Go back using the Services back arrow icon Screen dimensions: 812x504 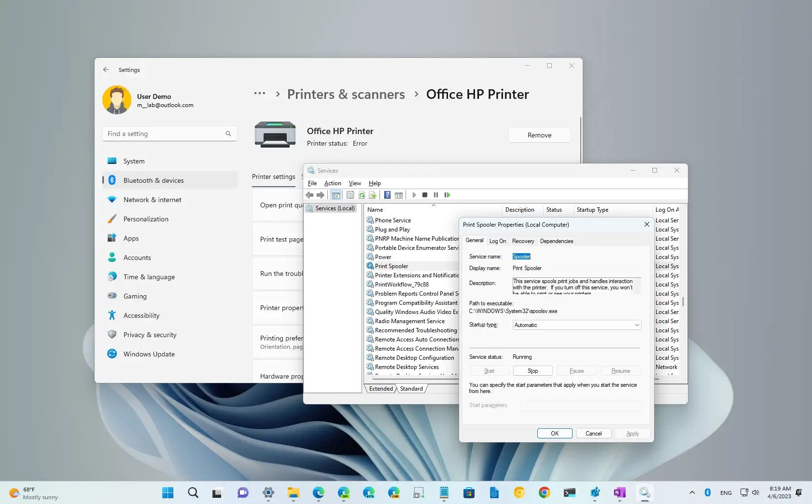coord(309,195)
